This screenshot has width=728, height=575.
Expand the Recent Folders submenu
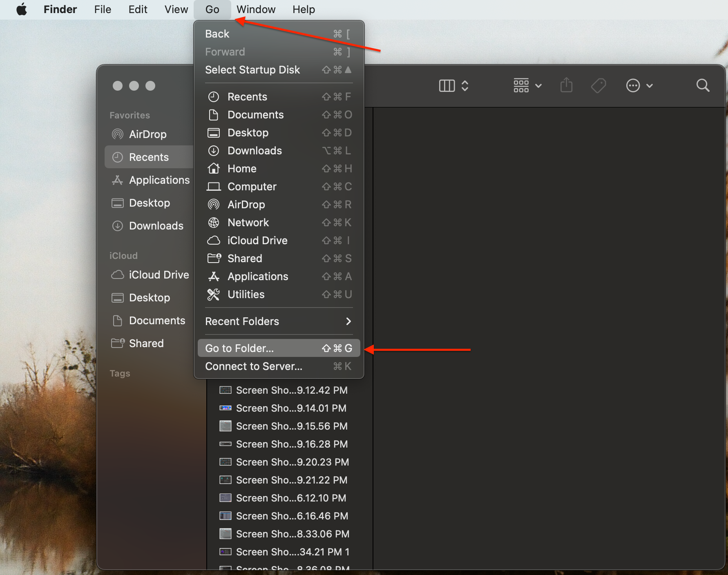(279, 321)
